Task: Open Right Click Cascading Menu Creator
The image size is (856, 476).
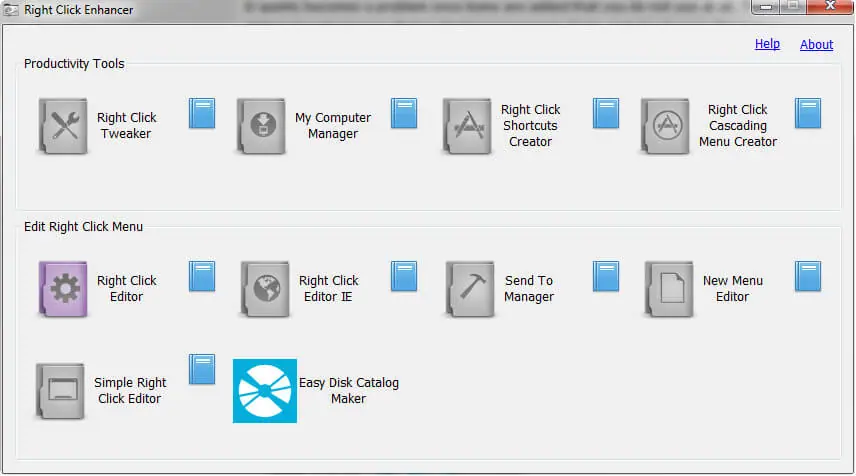Action: coord(665,126)
